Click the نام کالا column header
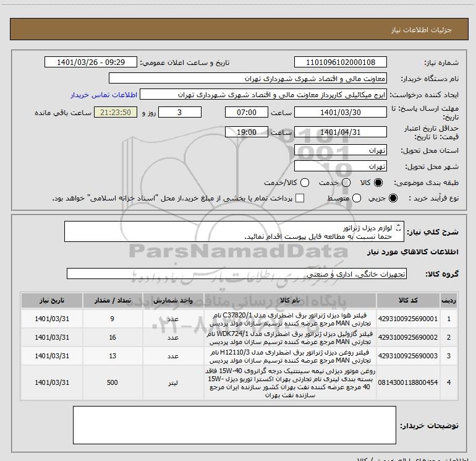476x461 pixels. point(290,301)
